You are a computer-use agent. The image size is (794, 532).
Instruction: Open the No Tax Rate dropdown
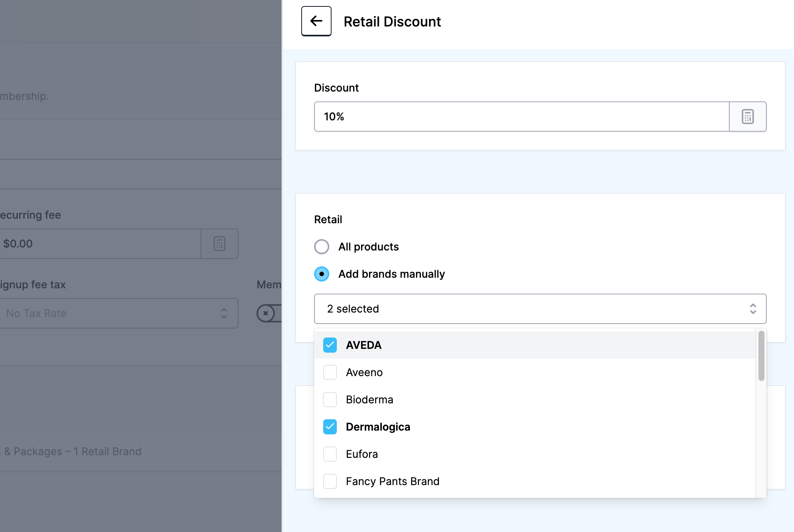click(119, 313)
